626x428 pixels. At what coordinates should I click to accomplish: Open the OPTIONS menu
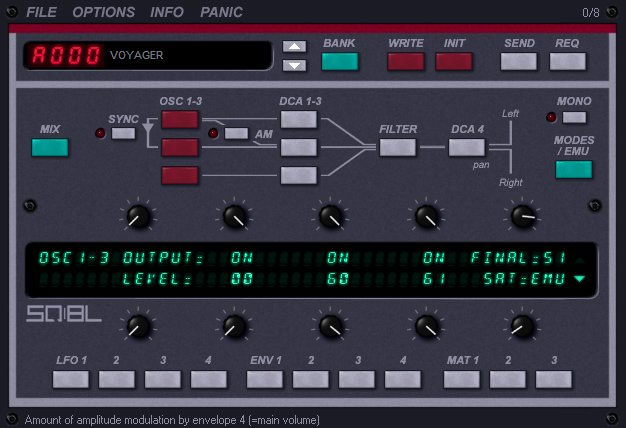point(103,12)
